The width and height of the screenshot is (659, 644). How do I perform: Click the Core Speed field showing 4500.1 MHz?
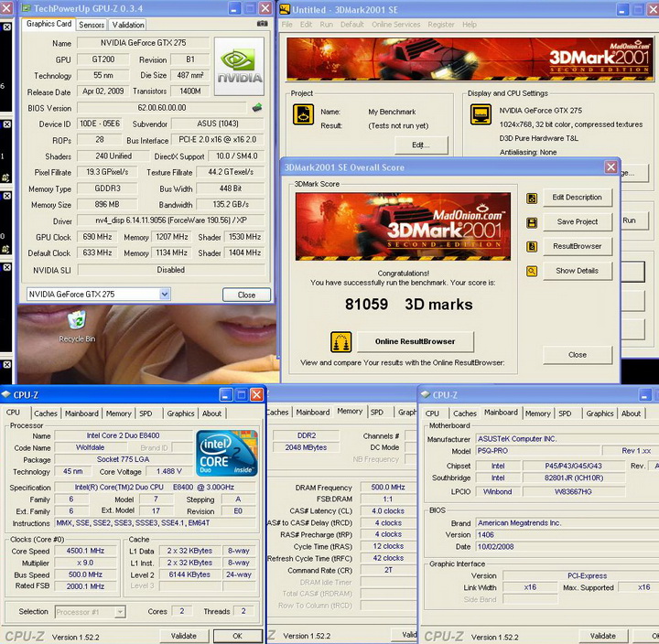point(85,551)
